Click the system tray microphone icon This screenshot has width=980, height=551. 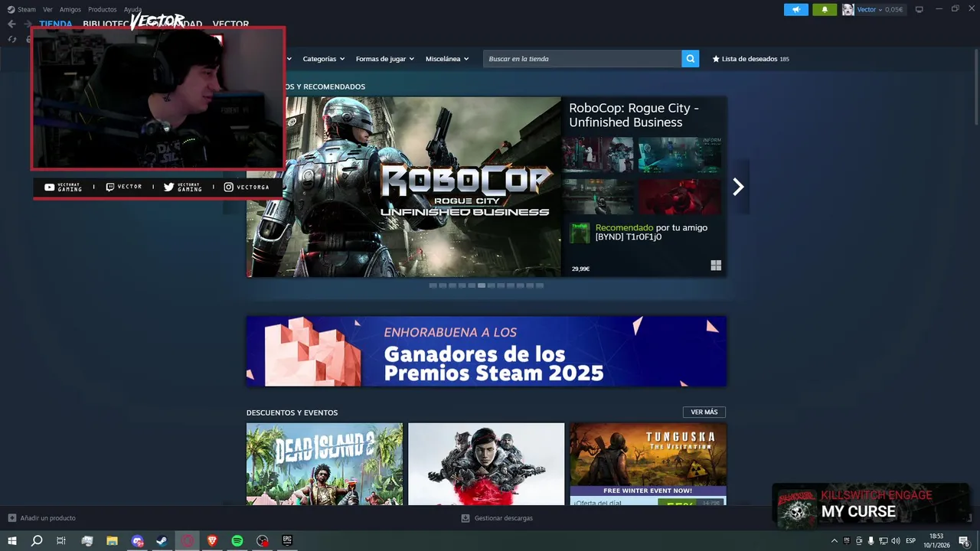coord(871,541)
